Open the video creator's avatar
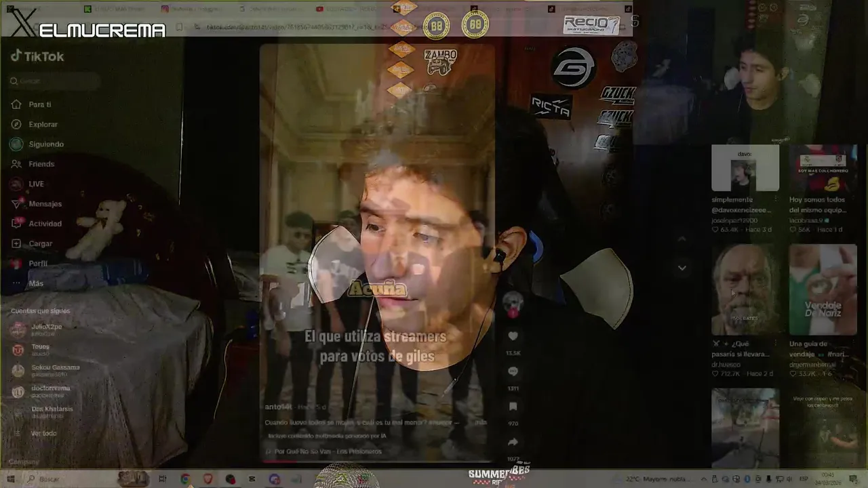This screenshot has width=868, height=488. pyautogui.click(x=513, y=302)
